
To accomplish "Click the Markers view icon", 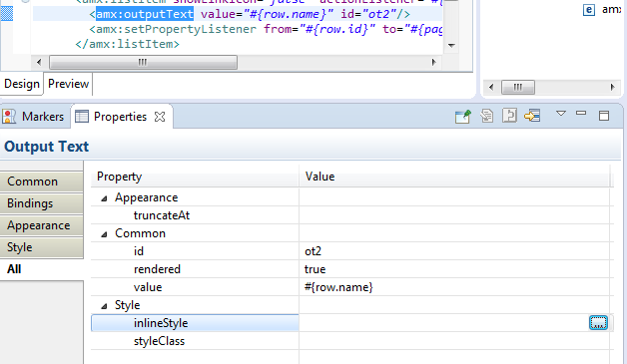I will pyautogui.click(x=9, y=117).
